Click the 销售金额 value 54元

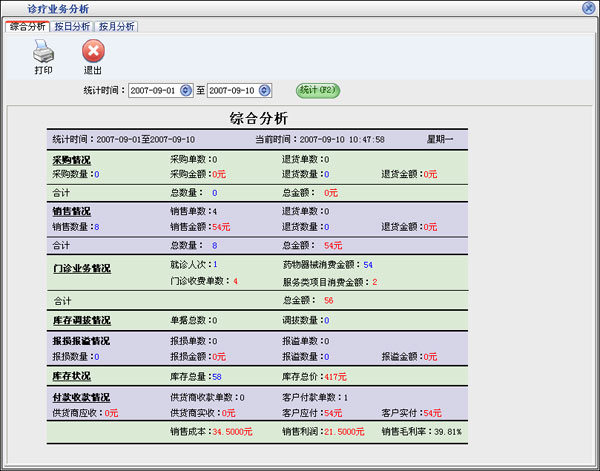221,227
